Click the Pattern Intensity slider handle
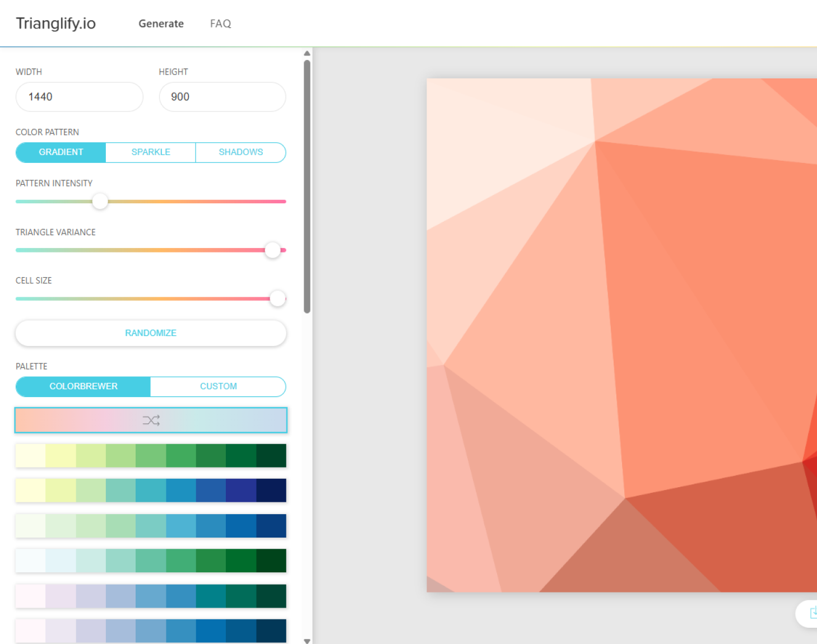817x644 pixels. pos(100,202)
